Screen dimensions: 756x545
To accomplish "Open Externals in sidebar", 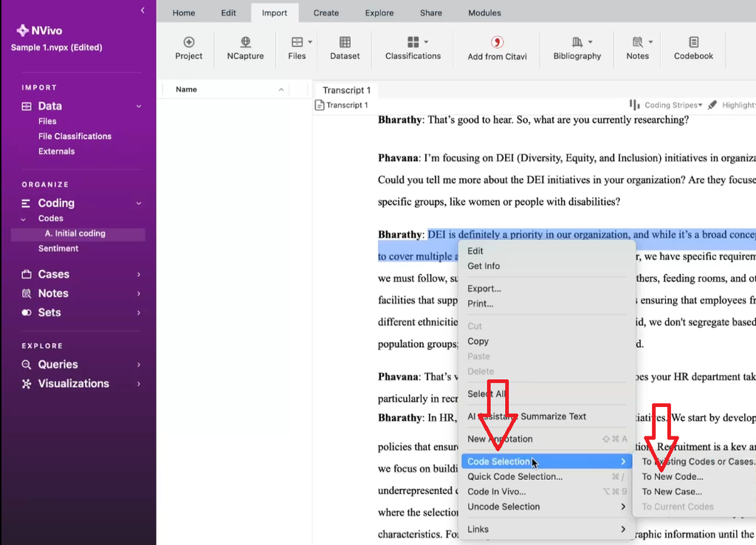I will 56,151.
